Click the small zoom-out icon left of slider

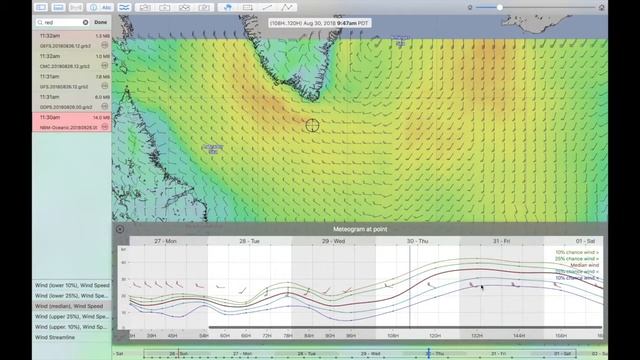tap(470, 7)
